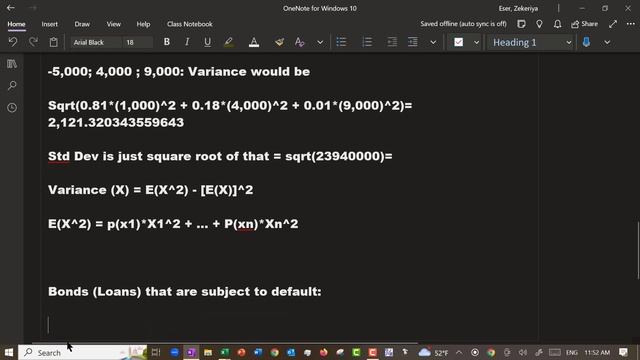Viewport: 640px width, 360px height.
Task: Open the volume speaker icon in tray
Action: coord(523,352)
